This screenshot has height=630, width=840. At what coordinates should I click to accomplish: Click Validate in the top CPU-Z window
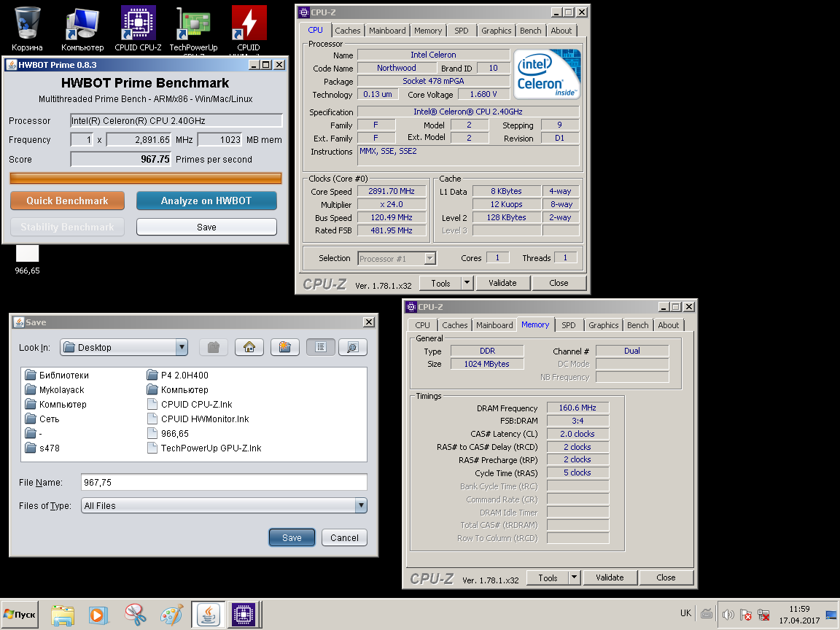pyautogui.click(x=502, y=283)
